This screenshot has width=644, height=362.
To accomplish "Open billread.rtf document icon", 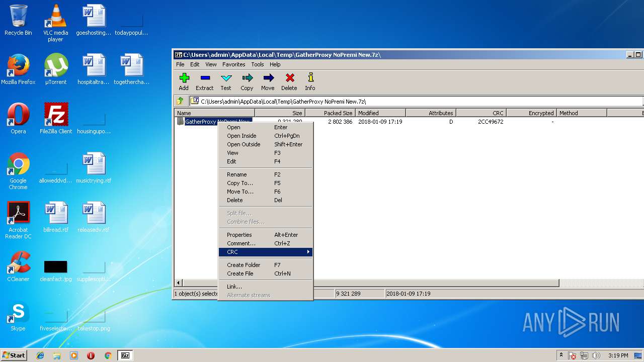I will [55, 217].
